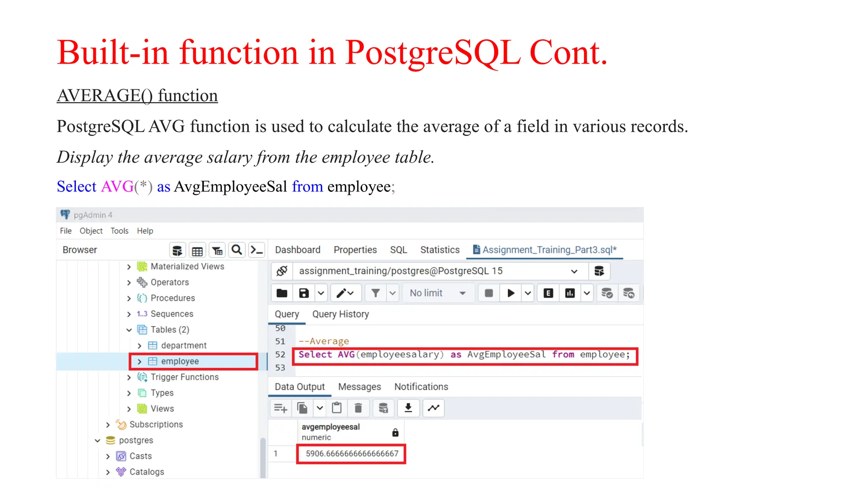Click the Paste clipboard icon

pyautogui.click(x=337, y=408)
